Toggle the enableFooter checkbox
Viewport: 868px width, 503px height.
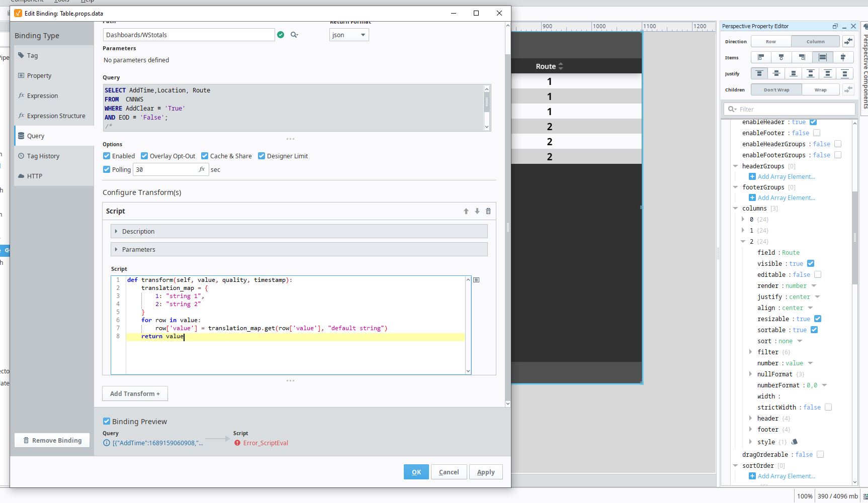[x=817, y=133]
